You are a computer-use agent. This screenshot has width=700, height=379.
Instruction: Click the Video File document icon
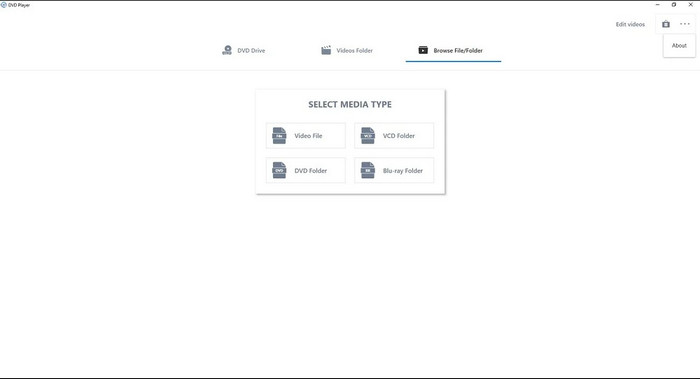click(279, 136)
